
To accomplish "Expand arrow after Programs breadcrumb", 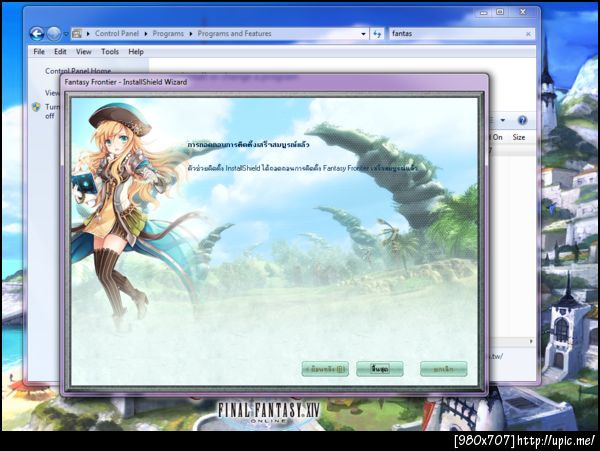I will point(191,34).
